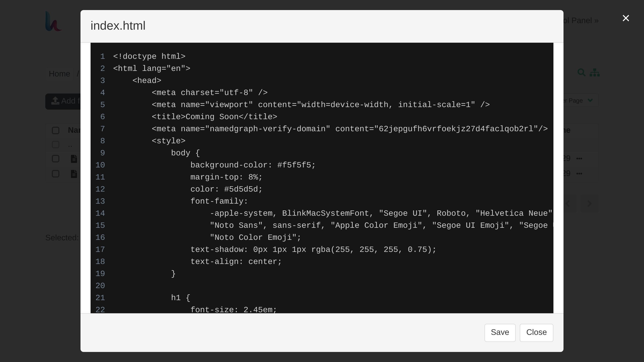Check the first file row checkbox
Screen dimensions: 644x362
click(x=56, y=159)
